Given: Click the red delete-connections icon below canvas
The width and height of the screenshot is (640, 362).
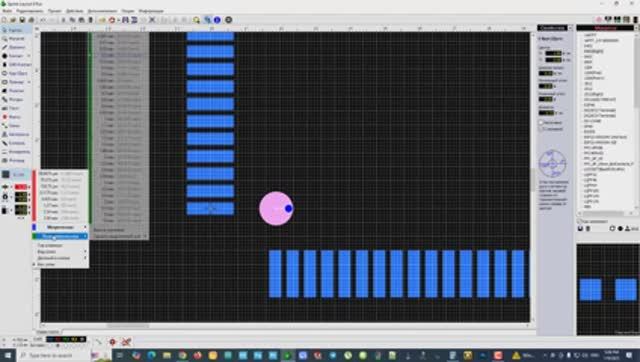Looking at the screenshot, I should point(126,342).
